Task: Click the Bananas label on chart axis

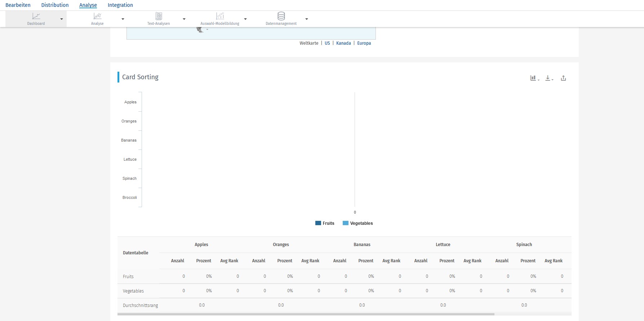Action: click(129, 140)
